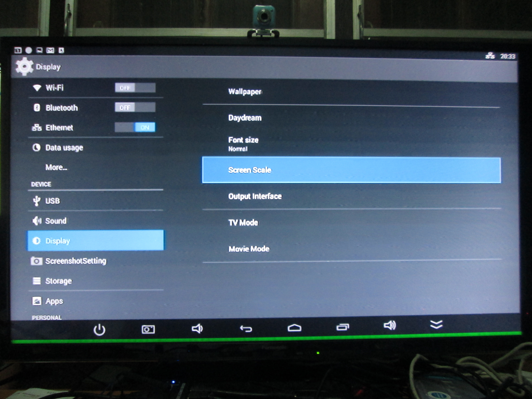Open Bluetooth settings entry
This screenshot has height=399, width=532.
(95, 107)
